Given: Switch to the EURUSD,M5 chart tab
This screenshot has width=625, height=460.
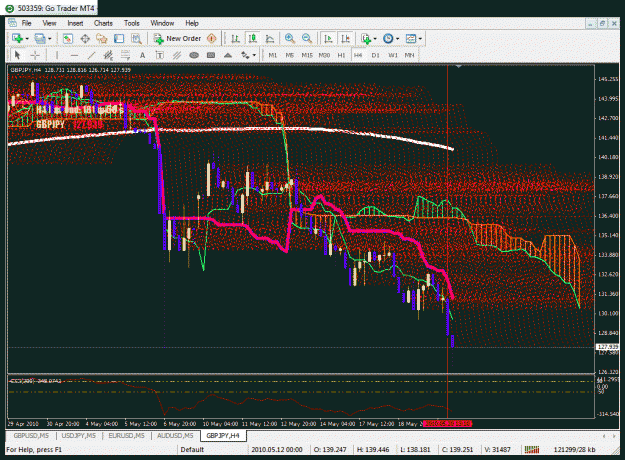Looking at the screenshot, I should (x=126, y=436).
